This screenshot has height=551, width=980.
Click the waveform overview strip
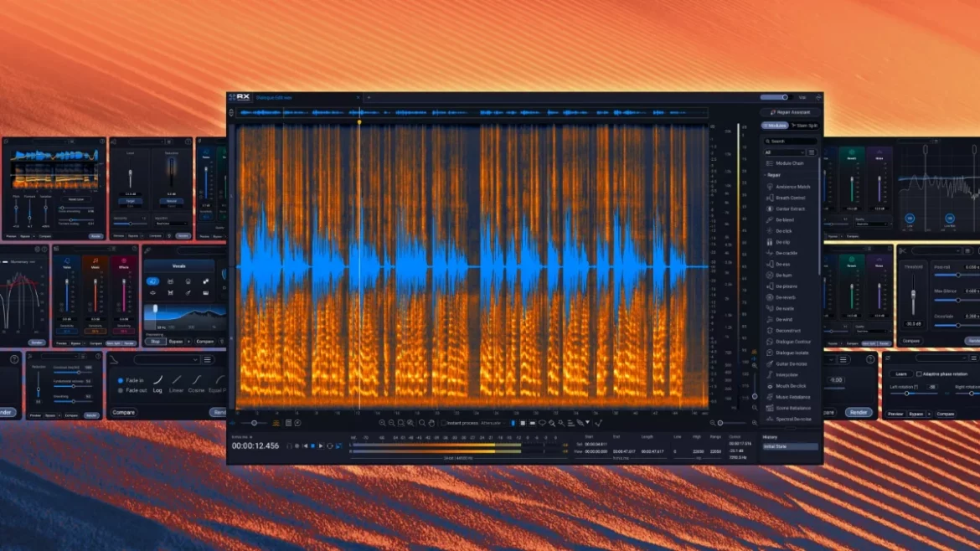(x=472, y=112)
